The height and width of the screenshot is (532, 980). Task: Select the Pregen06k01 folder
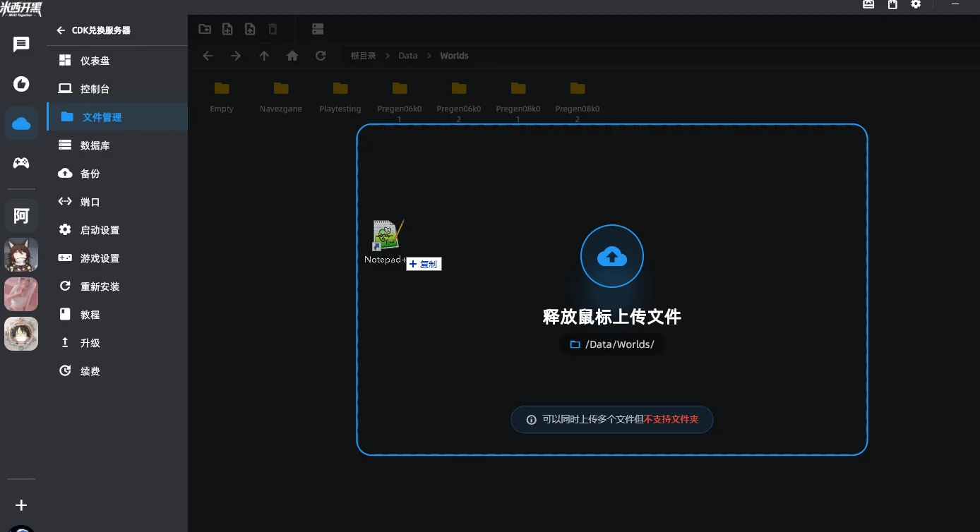[400, 101]
